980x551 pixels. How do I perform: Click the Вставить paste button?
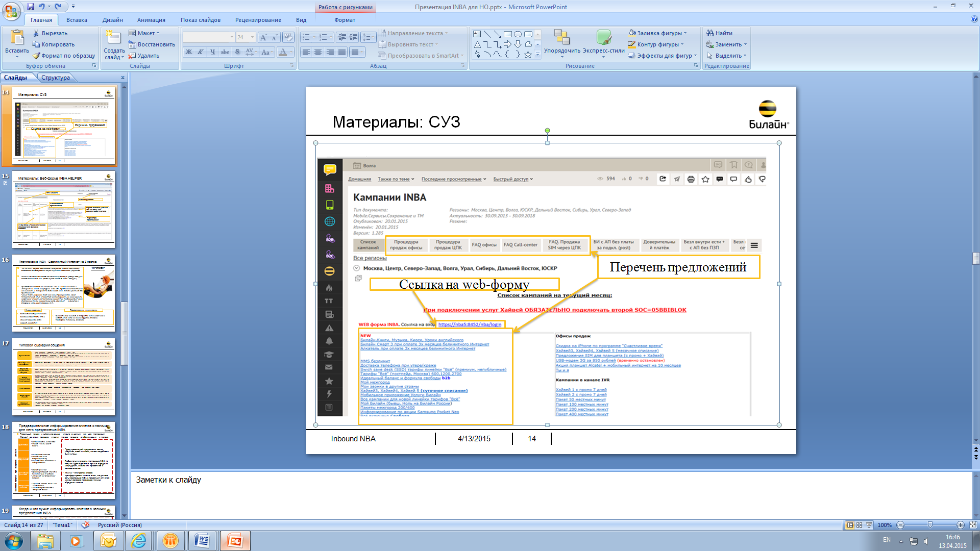pos(17,43)
